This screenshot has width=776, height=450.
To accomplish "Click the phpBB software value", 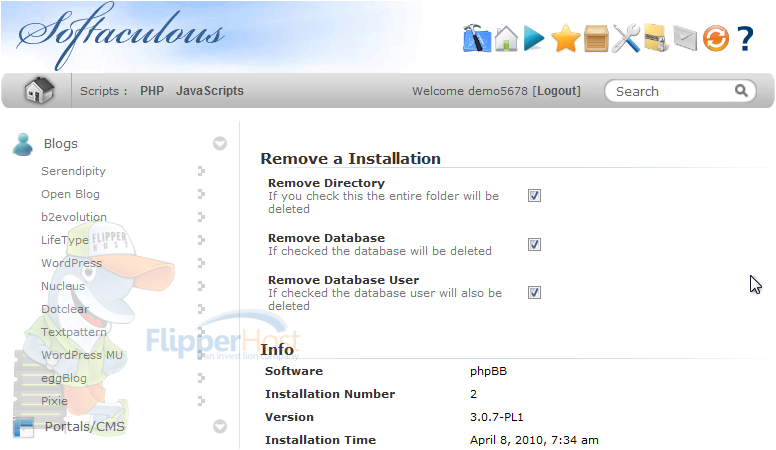I will [x=488, y=371].
